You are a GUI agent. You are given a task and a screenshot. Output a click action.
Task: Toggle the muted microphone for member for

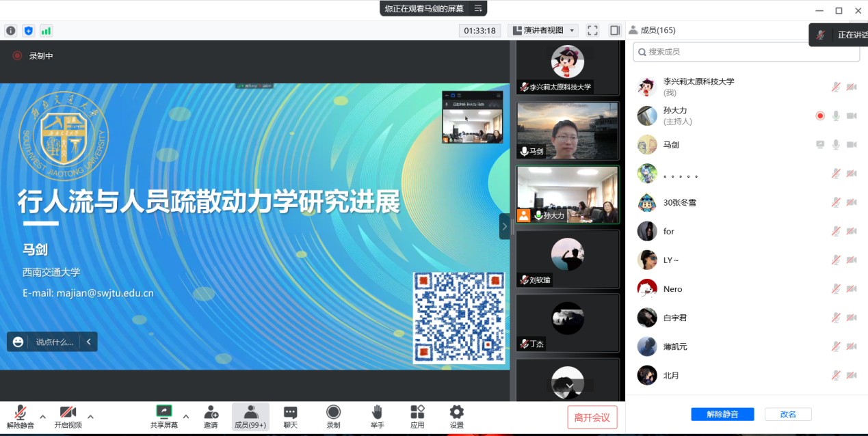[836, 231]
